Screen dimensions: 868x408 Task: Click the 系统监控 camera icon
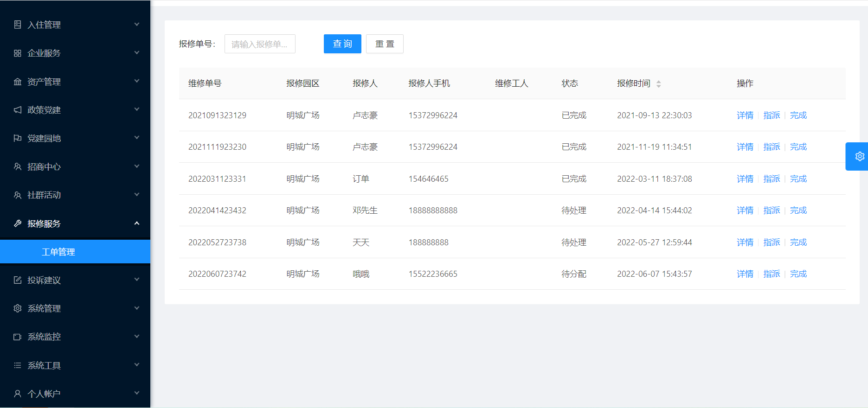(18, 337)
